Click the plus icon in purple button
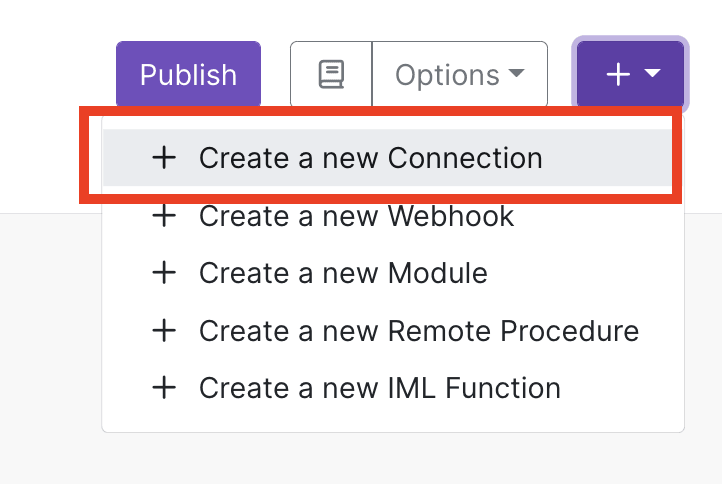 click(618, 75)
